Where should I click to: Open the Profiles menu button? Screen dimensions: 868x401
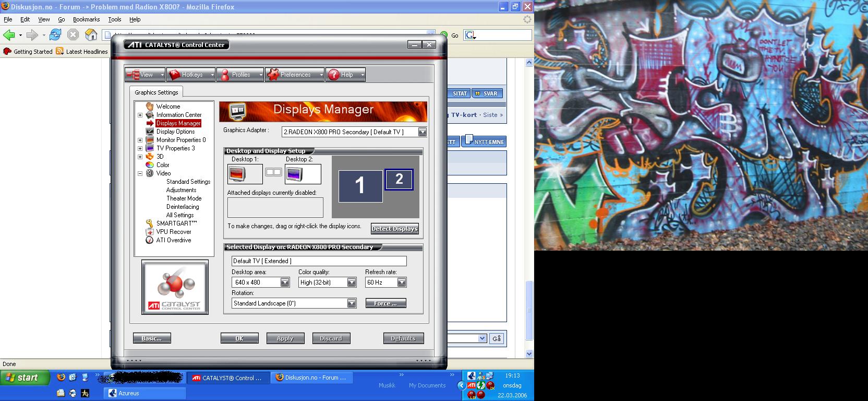tap(240, 75)
